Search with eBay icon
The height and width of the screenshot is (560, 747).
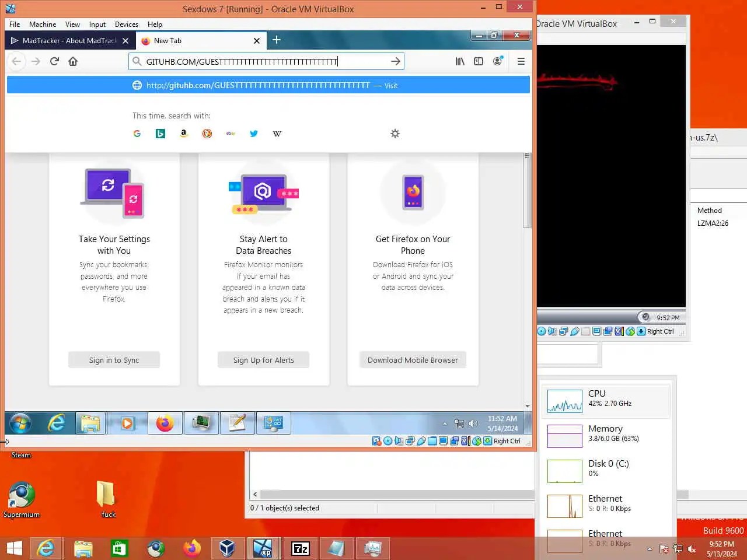(231, 134)
